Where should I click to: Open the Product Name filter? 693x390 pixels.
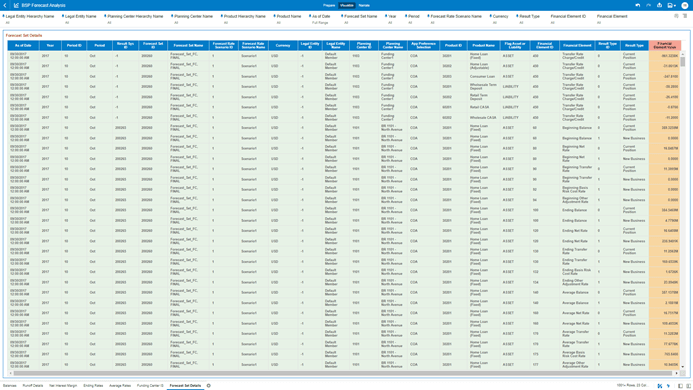click(x=288, y=19)
